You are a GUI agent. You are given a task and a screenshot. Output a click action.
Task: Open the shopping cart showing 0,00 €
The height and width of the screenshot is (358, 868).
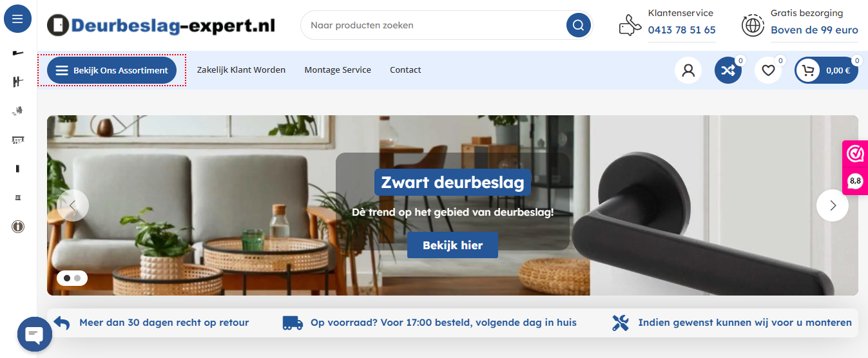point(826,70)
